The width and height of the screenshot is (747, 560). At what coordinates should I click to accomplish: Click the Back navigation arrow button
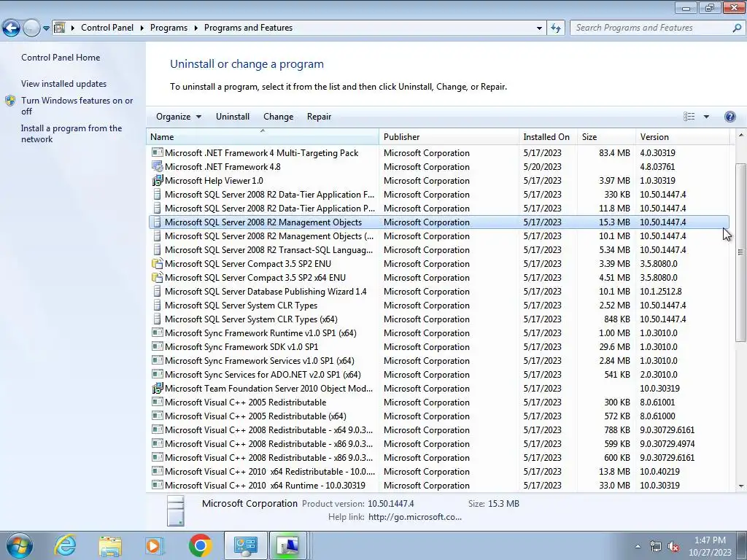(x=12, y=28)
